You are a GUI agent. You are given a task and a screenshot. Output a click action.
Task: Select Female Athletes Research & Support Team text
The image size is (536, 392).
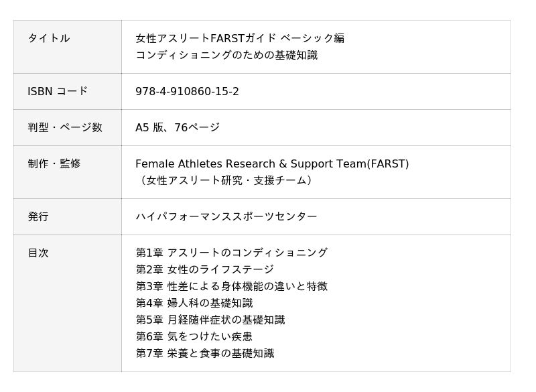(272, 164)
